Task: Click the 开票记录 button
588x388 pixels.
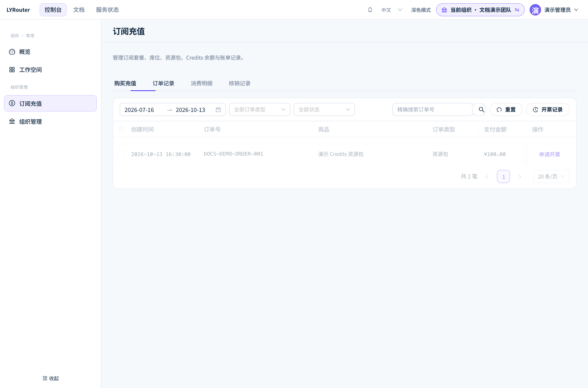Action: [x=548, y=109]
